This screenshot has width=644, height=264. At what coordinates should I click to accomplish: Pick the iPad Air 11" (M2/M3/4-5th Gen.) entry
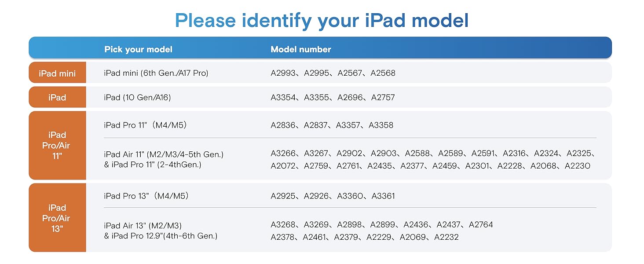(x=164, y=154)
